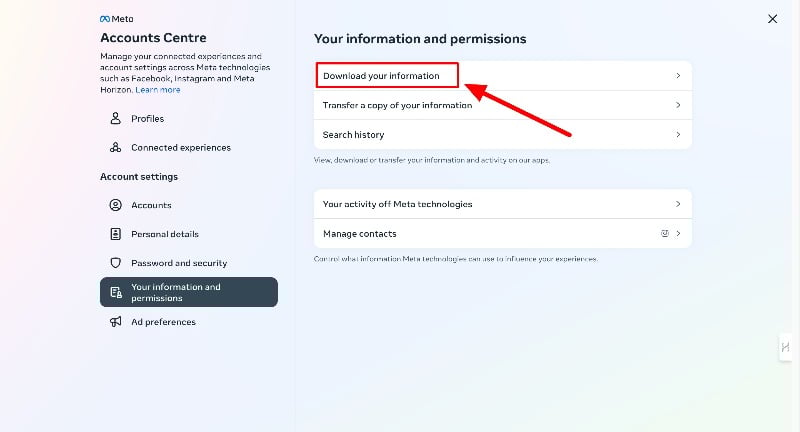Image resolution: width=800 pixels, height=432 pixels.
Task: Open the Profiles menu item
Action: [147, 119]
